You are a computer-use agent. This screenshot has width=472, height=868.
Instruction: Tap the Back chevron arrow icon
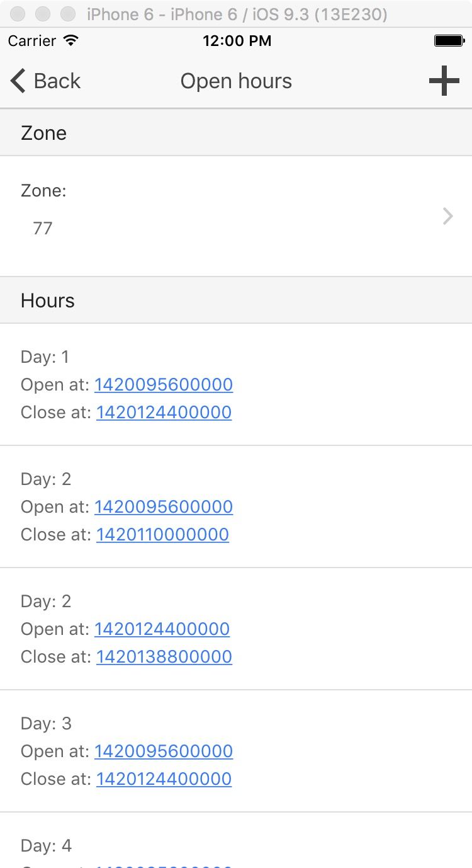(18, 81)
